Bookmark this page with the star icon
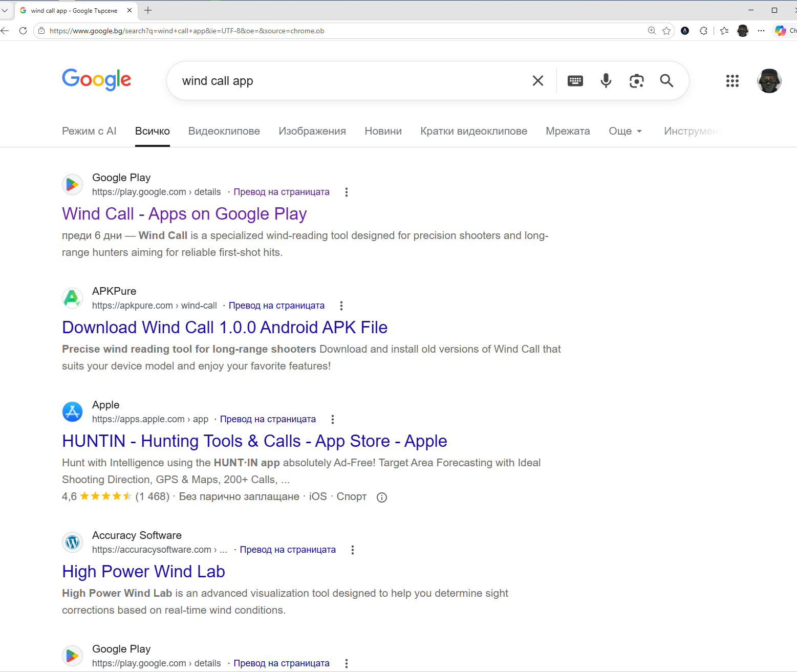This screenshot has height=672, width=797. [666, 31]
